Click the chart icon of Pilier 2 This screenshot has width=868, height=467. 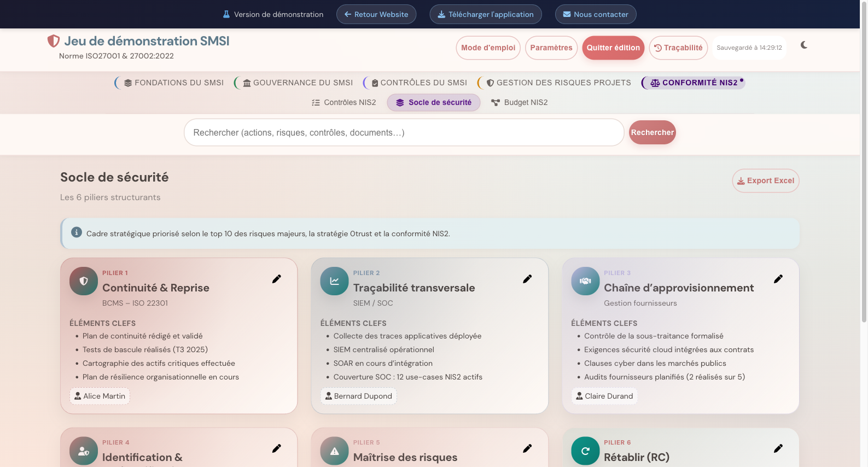pos(334,281)
